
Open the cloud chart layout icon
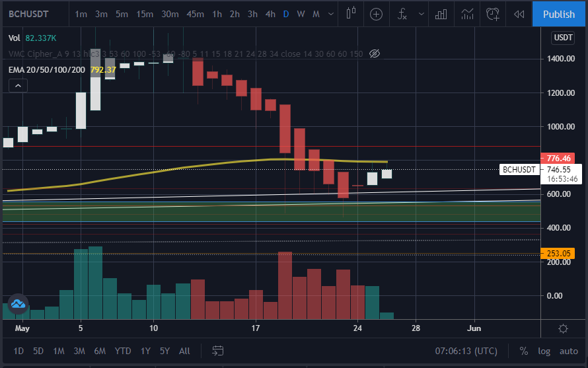(x=18, y=304)
